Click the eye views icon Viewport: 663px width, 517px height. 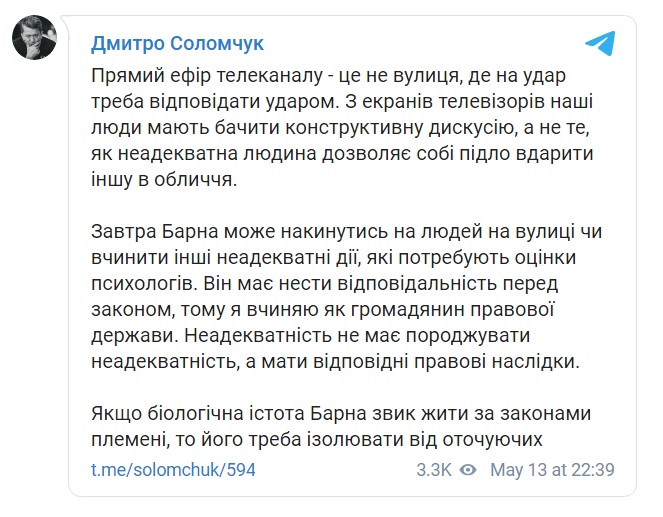coord(468,470)
